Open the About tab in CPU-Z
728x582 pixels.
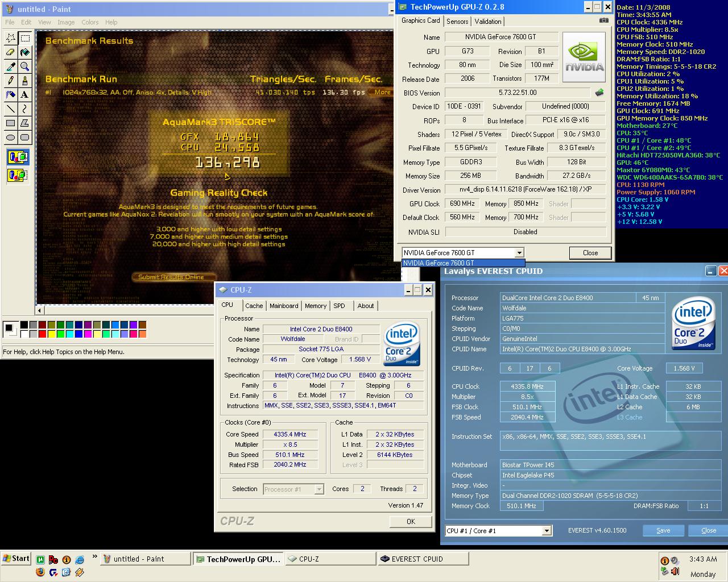(x=366, y=306)
